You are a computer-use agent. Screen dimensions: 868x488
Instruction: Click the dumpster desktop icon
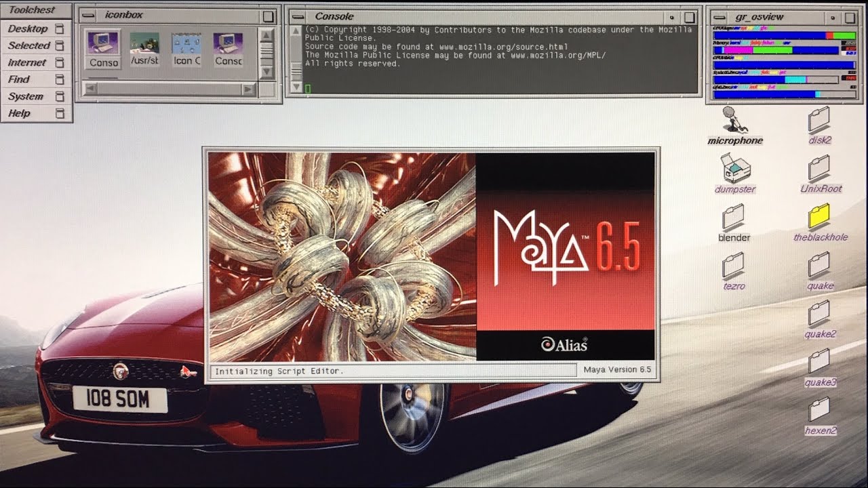(735, 173)
